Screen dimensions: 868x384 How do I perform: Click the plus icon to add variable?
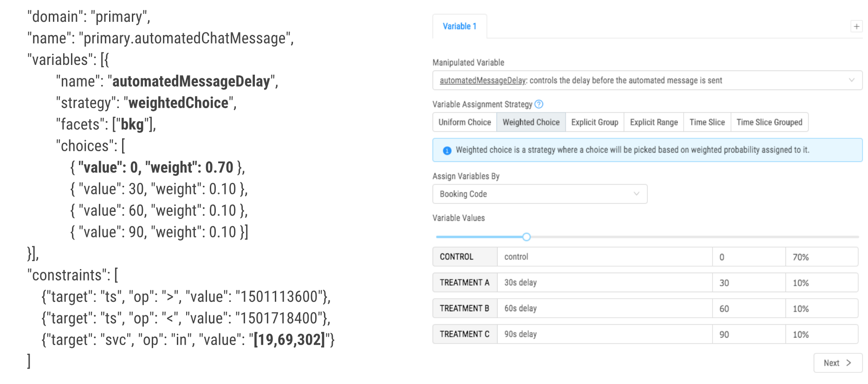click(x=856, y=26)
